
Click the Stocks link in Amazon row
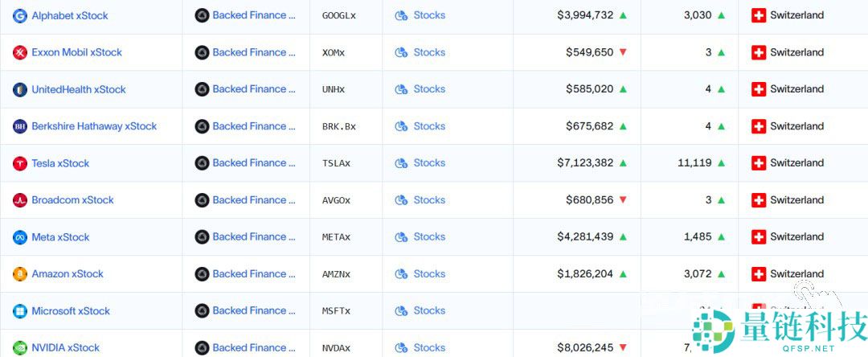coord(429,274)
